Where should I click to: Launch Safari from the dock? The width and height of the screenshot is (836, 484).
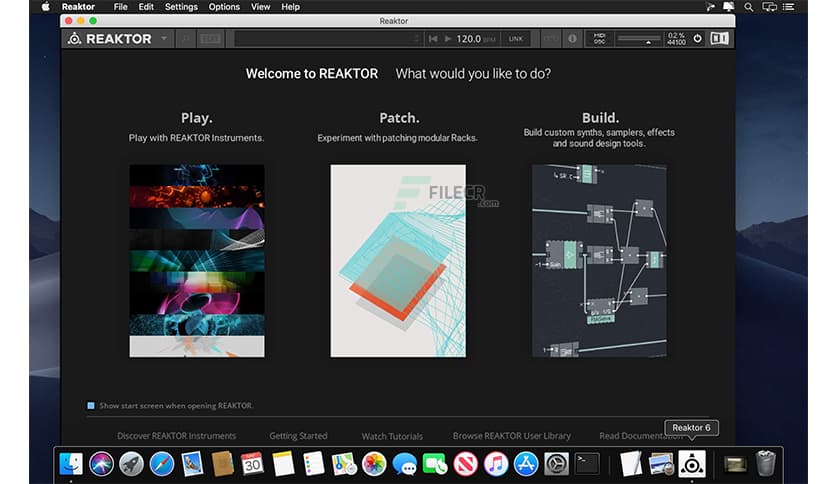click(162, 464)
